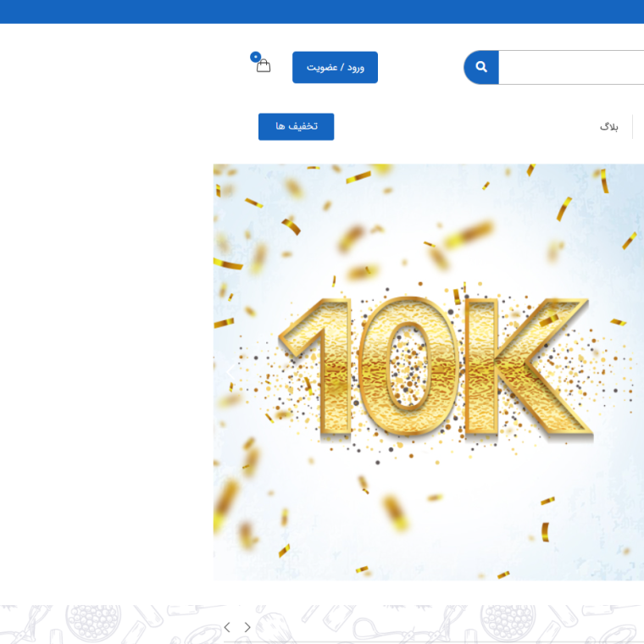
Task: Select the بلاگ blog menu item
Action: coord(608,126)
